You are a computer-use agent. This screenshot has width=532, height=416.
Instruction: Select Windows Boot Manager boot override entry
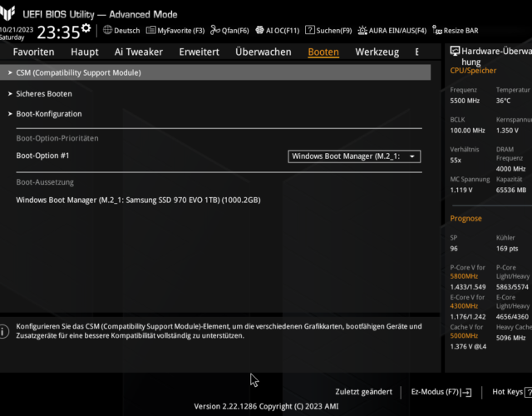coord(138,200)
